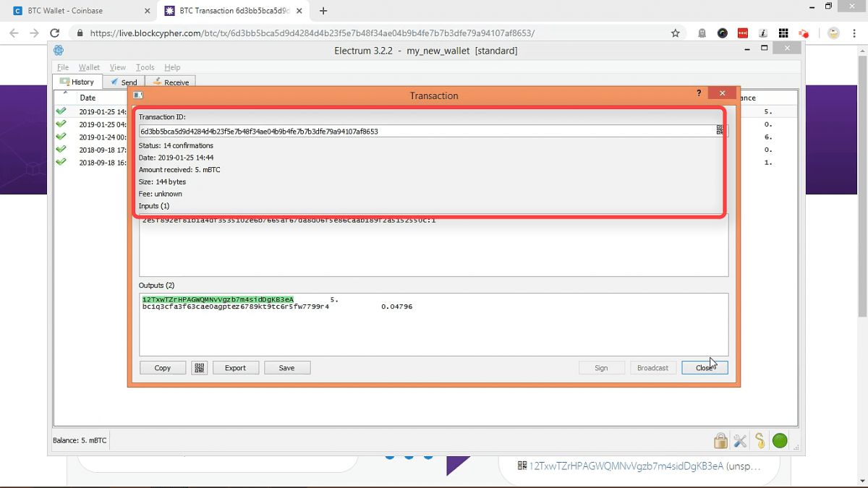Click the Electrum logo in main title bar
This screenshot has height=488, width=868.
pos(59,50)
